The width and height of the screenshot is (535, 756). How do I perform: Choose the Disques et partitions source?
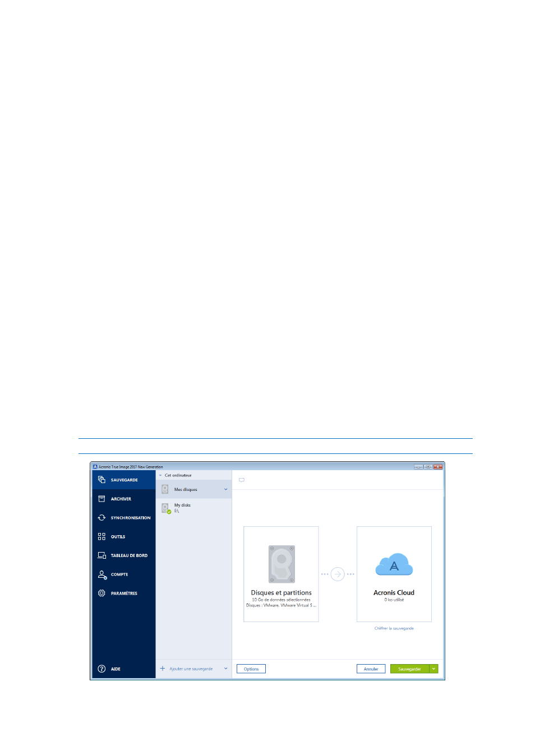[x=281, y=574]
